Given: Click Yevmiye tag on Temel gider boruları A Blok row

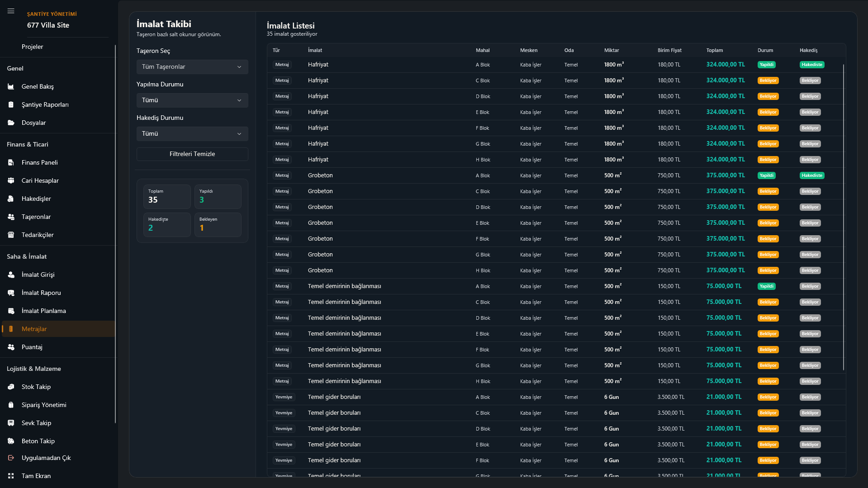Looking at the screenshot, I should click(x=284, y=397).
